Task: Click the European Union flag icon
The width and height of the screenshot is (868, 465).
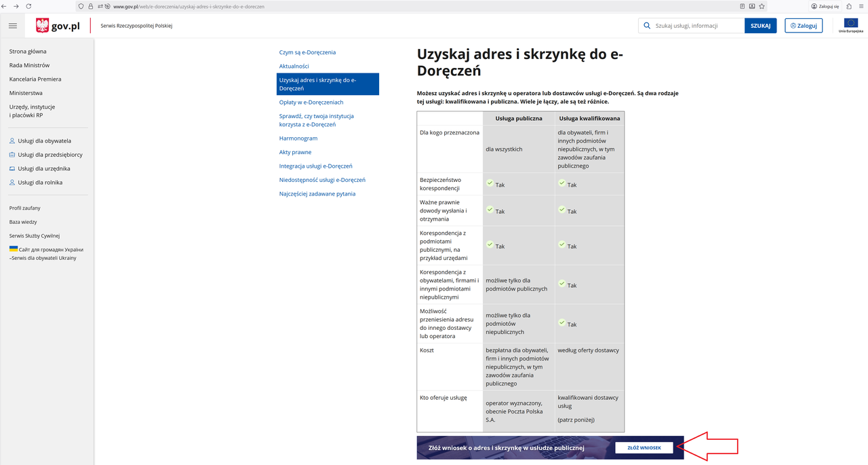Action: point(850,24)
